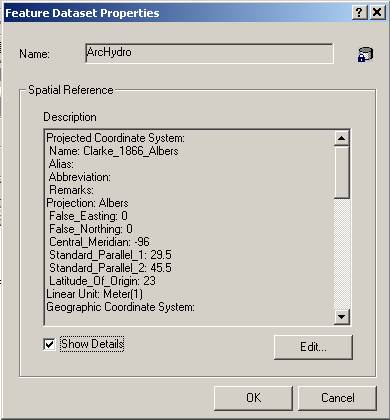This screenshot has height=420, width=390.
Task: Click the Central_Meridian: -96 line
Action: pos(99,242)
